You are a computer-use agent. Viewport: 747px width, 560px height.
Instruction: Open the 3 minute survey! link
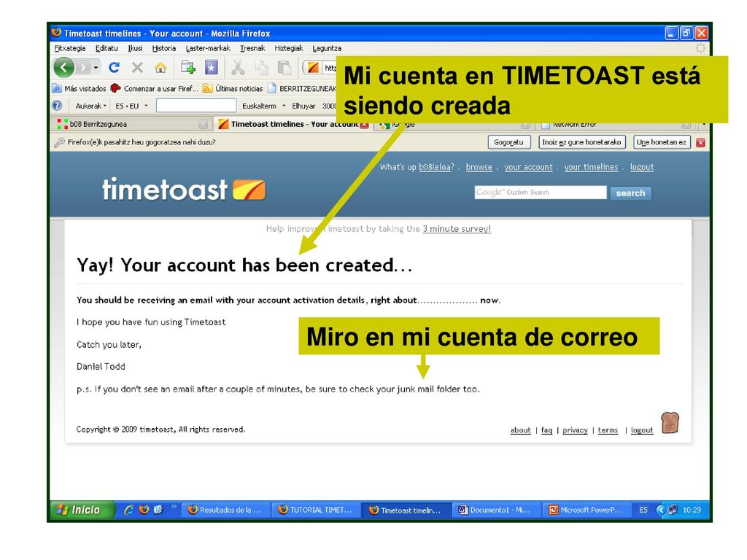click(457, 229)
